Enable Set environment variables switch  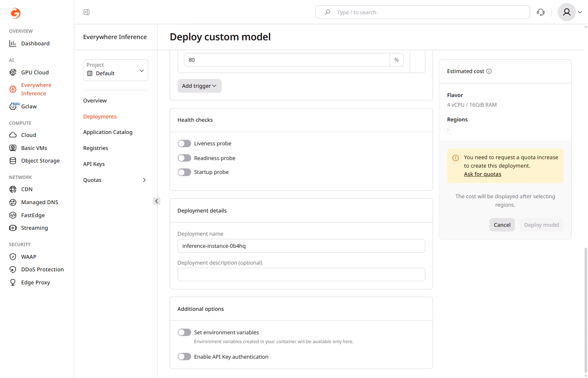click(x=184, y=332)
